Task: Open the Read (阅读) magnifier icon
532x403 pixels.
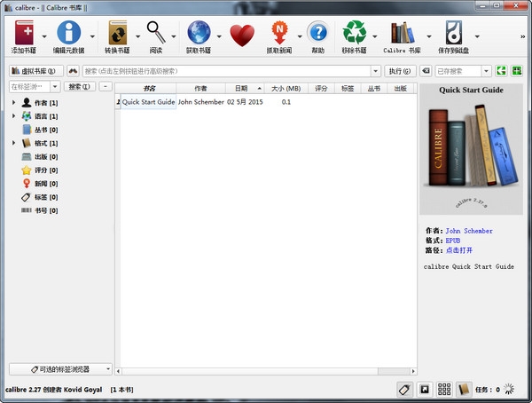Action: point(157,34)
